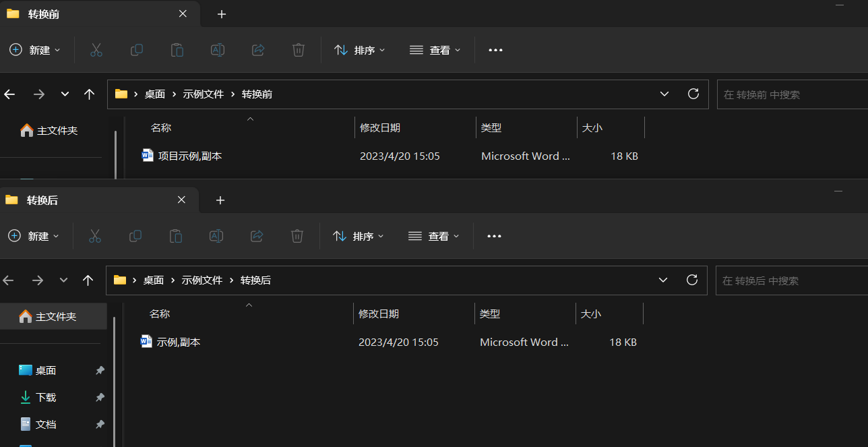The image size is (868, 447).
Task: Click 示例文件 in the 转换后 breadcrumb path
Action: [202, 280]
